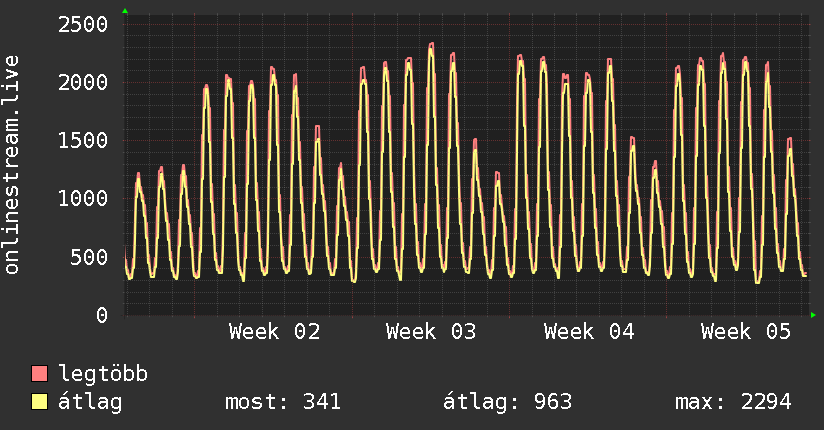Select the legtöbb legend label

click(103, 375)
